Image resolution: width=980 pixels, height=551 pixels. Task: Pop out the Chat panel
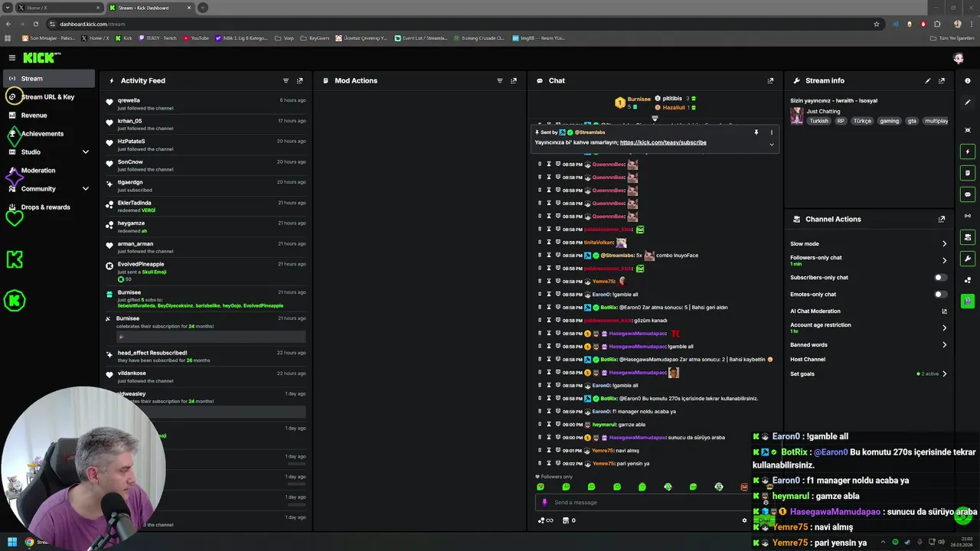coord(770,80)
